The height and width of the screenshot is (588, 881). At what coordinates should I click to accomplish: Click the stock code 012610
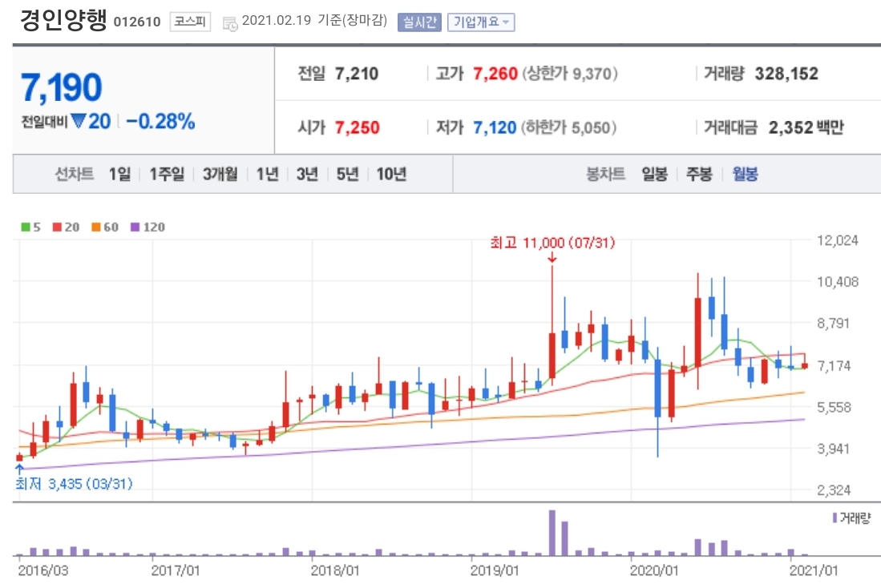pyautogui.click(x=137, y=22)
